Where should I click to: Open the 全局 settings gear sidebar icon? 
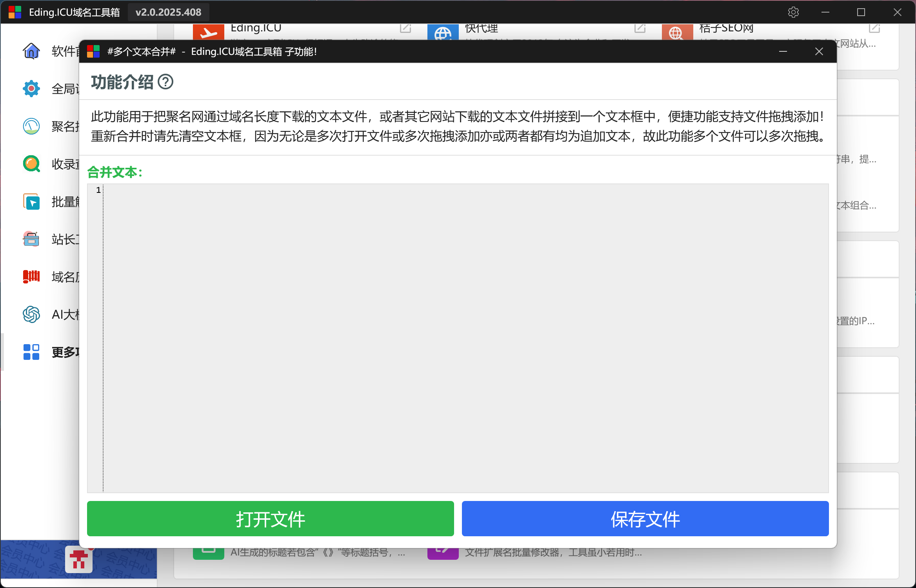(31, 89)
